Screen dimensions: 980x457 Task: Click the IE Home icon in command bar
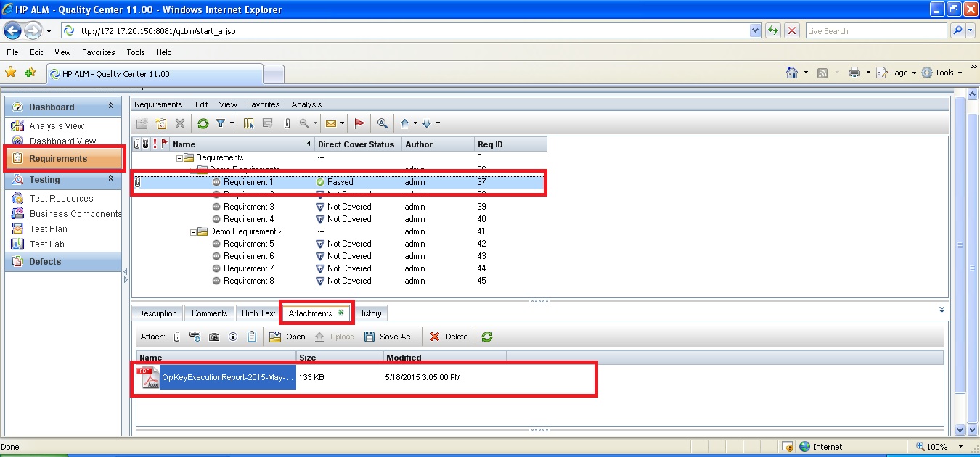click(793, 73)
